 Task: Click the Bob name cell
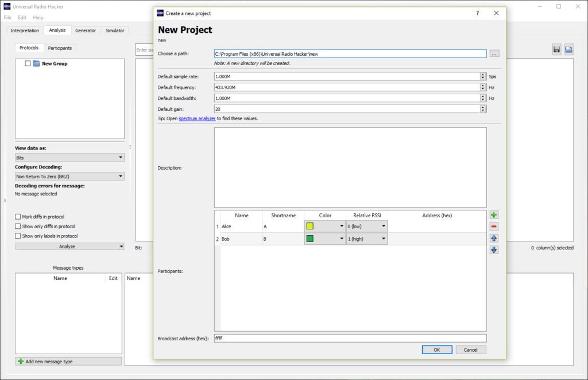[x=241, y=239]
